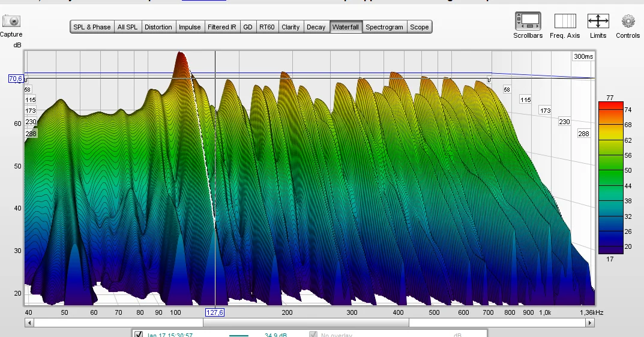Switch to the GD tab
The image size is (644, 337).
coord(248,27)
